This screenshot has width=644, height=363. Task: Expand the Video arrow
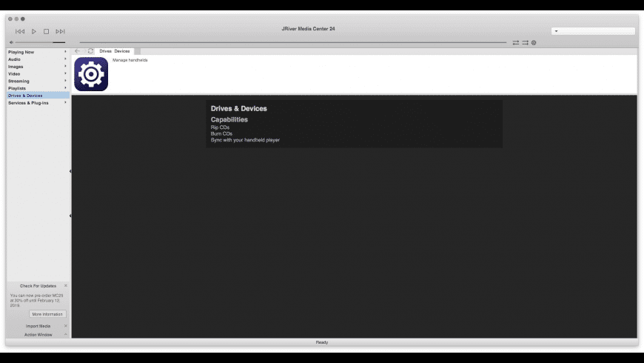click(x=65, y=73)
